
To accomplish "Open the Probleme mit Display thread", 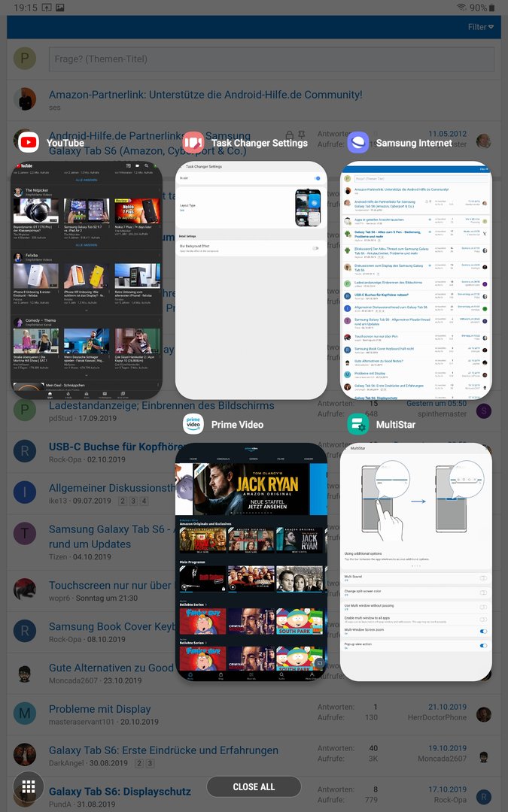I will [99, 709].
